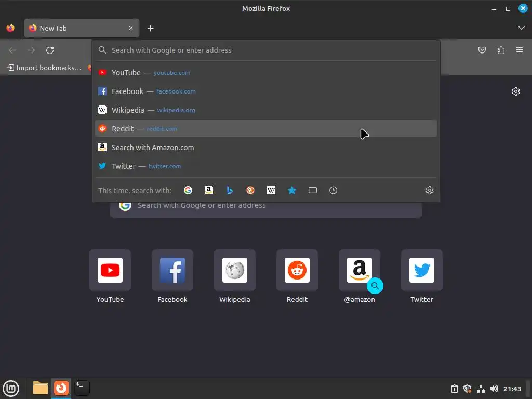Select Search with Amazon.com suggestion
The width and height of the screenshot is (532, 399).
pyautogui.click(x=266, y=147)
